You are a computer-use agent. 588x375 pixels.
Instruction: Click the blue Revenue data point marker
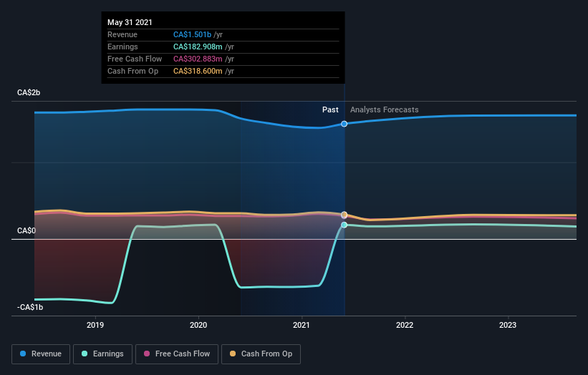(x=344, y=124)
